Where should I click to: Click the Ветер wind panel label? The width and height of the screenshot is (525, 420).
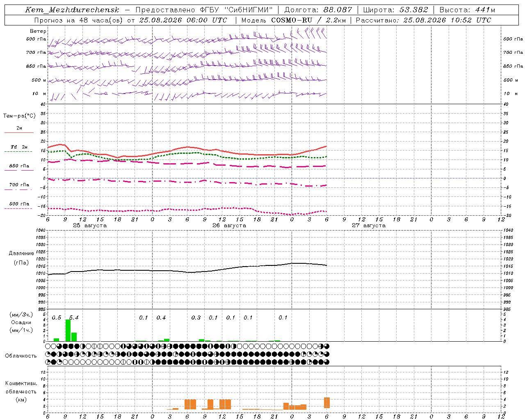coord(38,31)
